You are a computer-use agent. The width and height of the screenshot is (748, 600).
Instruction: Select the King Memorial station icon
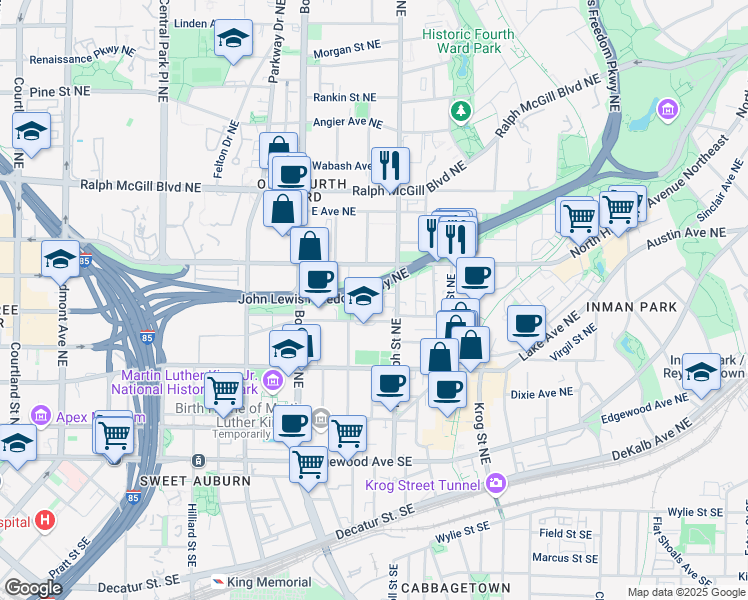click(218, 582)
